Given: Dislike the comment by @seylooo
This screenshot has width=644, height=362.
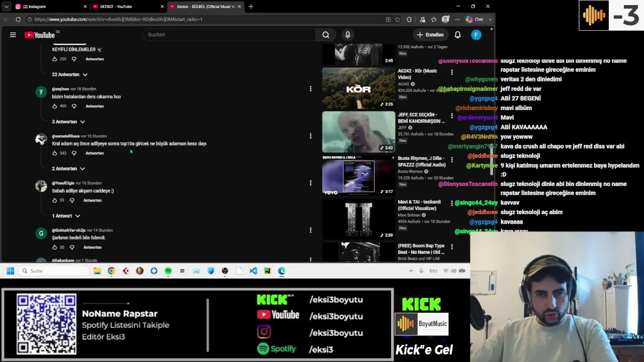Looking at the screenshot, I should click(74, 106).
